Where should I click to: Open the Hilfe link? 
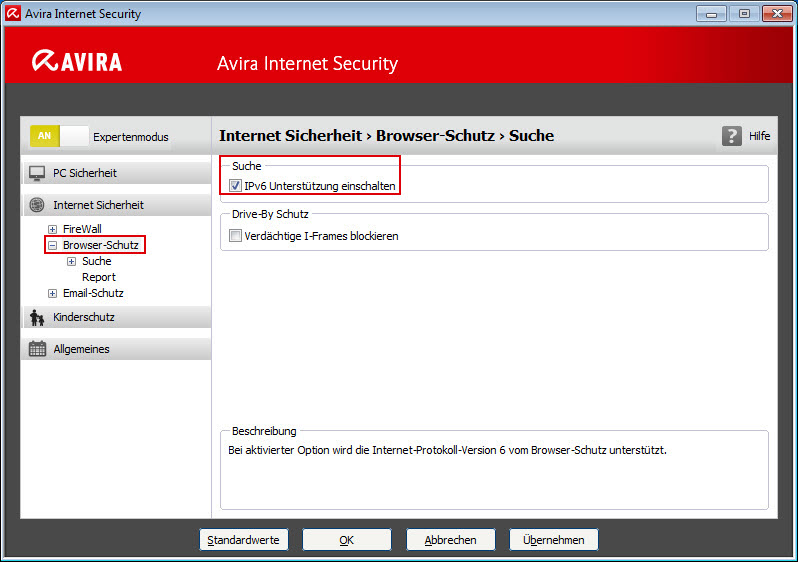point(759,136)
